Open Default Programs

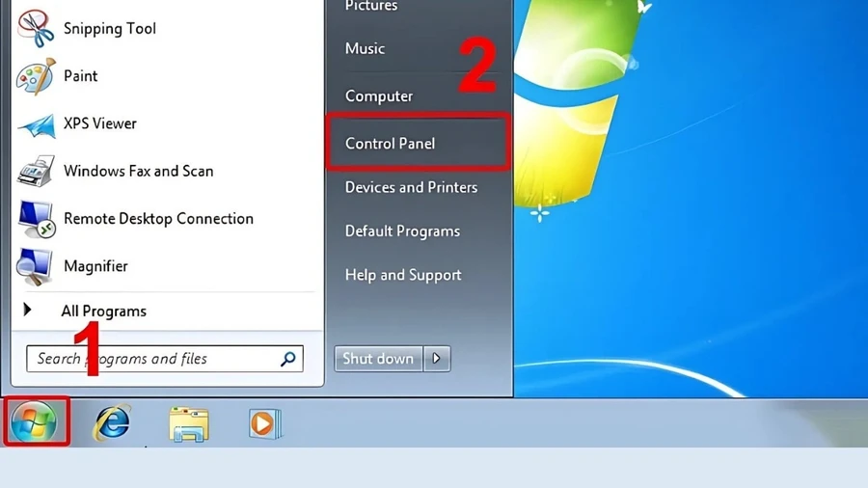(402, 231)
